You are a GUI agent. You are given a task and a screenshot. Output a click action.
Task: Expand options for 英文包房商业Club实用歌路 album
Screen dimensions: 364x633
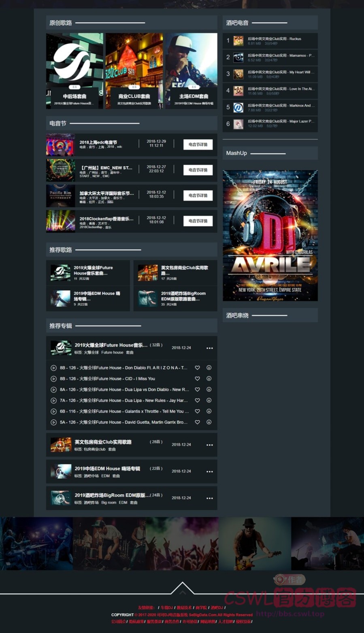coord(209,445)
